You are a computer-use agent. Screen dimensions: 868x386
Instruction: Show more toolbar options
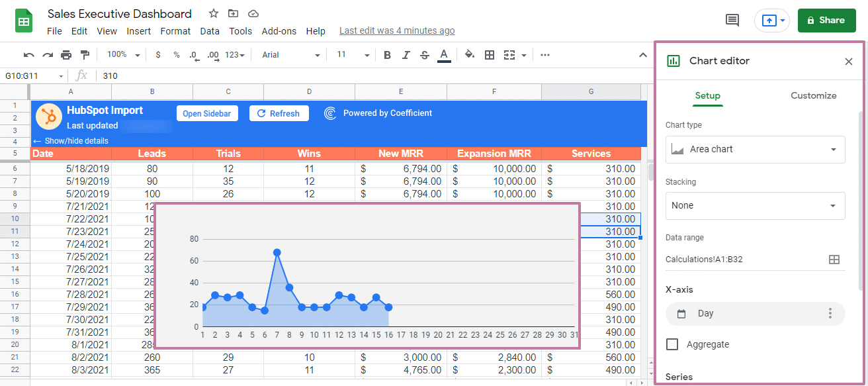pos(545,55)
